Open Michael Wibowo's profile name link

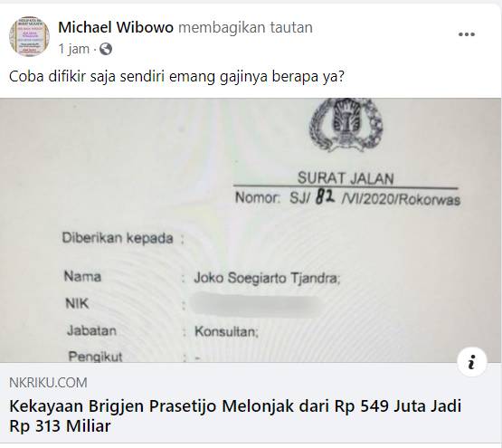tap(116, 27)
